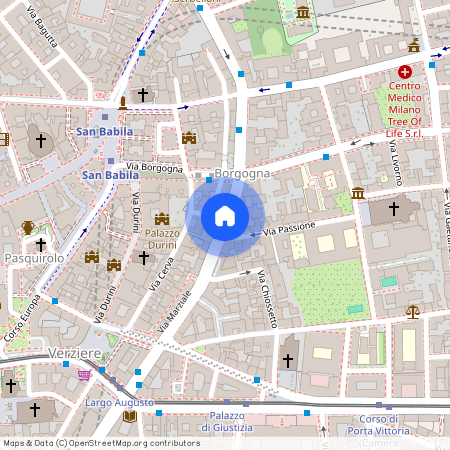Viewport: 450px width, 450px height.
Task: Select the Via Borgogna street label
Action: (x=154, y=168)
